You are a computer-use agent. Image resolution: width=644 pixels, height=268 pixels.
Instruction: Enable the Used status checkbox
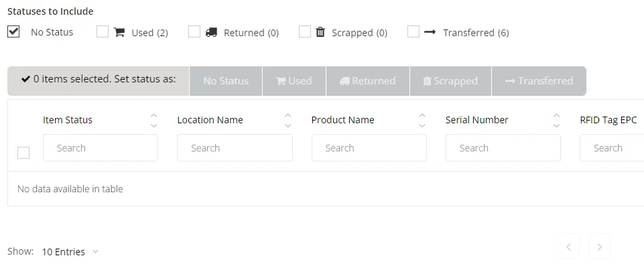pos(103,31)
